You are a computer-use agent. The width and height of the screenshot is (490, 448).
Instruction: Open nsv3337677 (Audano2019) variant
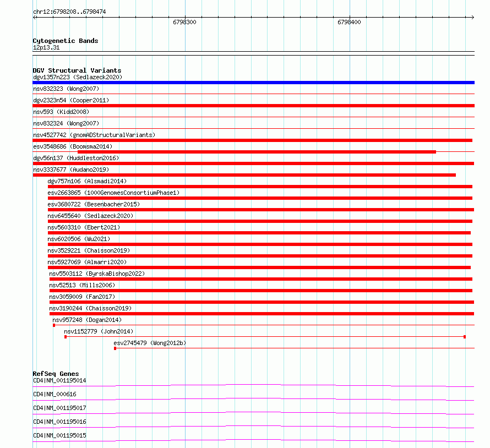[71, 170]
